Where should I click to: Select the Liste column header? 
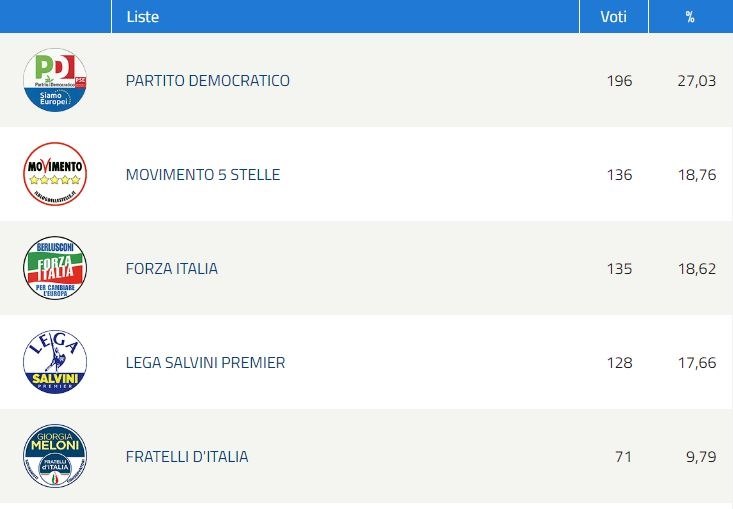pos(143,17)
